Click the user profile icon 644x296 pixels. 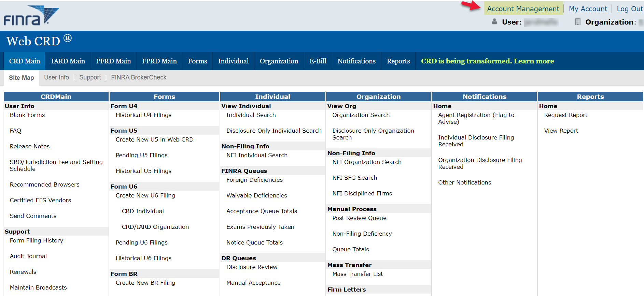click(494, 22)
